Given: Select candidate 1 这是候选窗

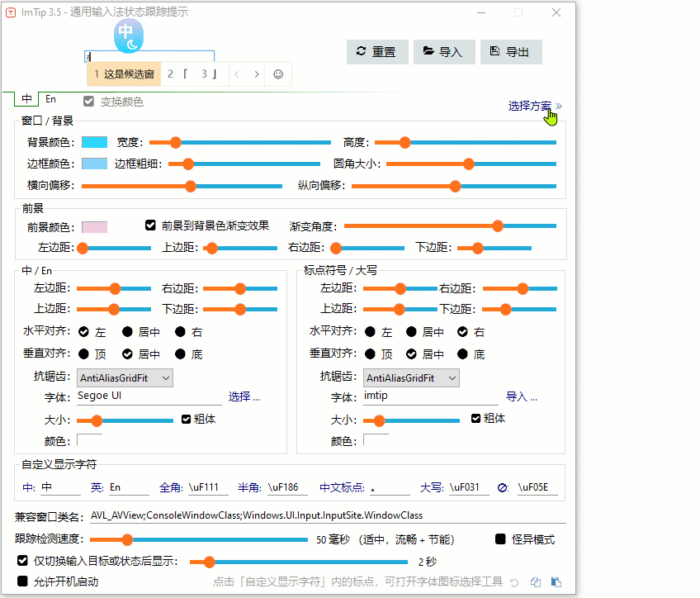Looking at the screenshot, I should [x=124, y=74].
